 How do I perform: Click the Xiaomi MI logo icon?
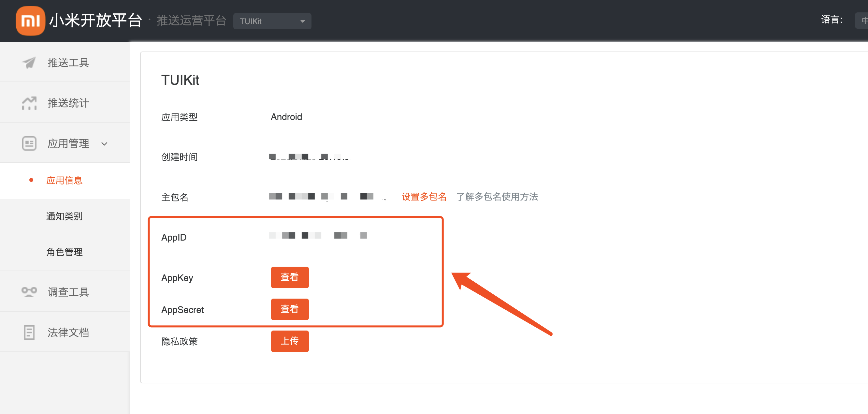pyautogui.click(x=30, y=21)
